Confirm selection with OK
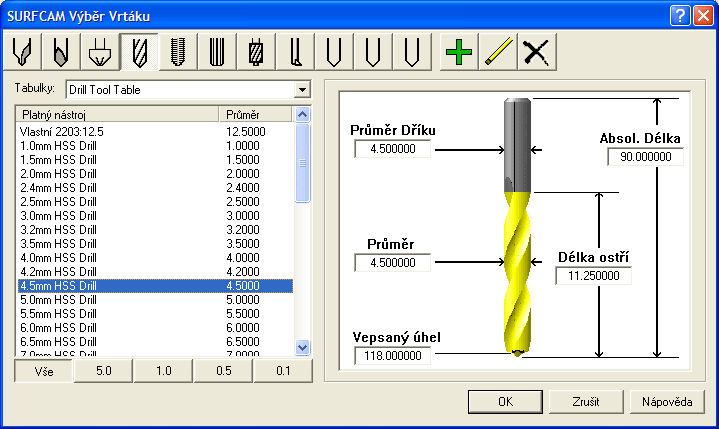The image size is (719, 429). (505, 402)
